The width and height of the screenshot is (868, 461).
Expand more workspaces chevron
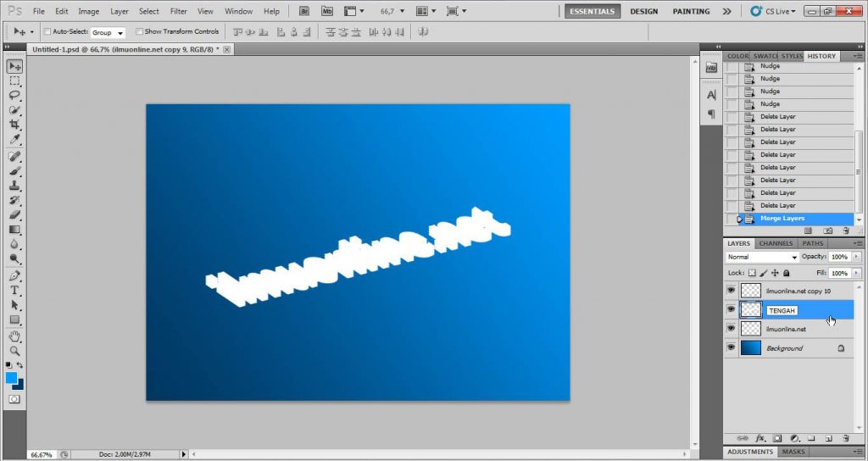[726, 11]
